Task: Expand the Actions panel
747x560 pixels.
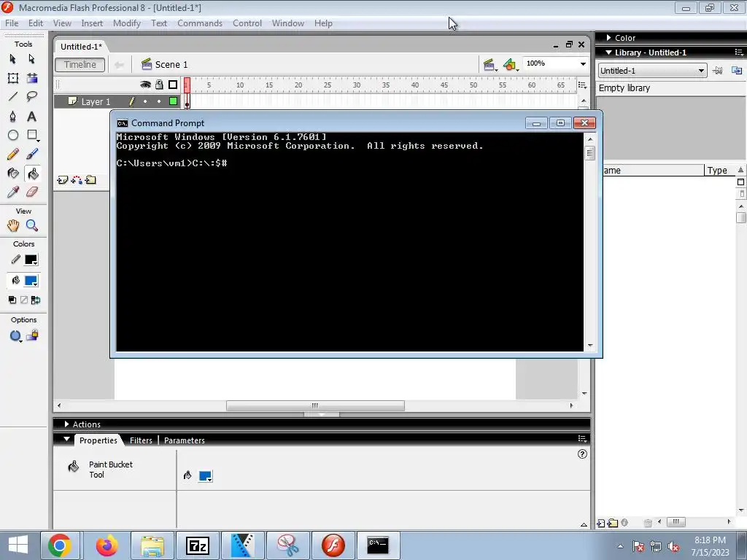Action: [x=66, y=424]
